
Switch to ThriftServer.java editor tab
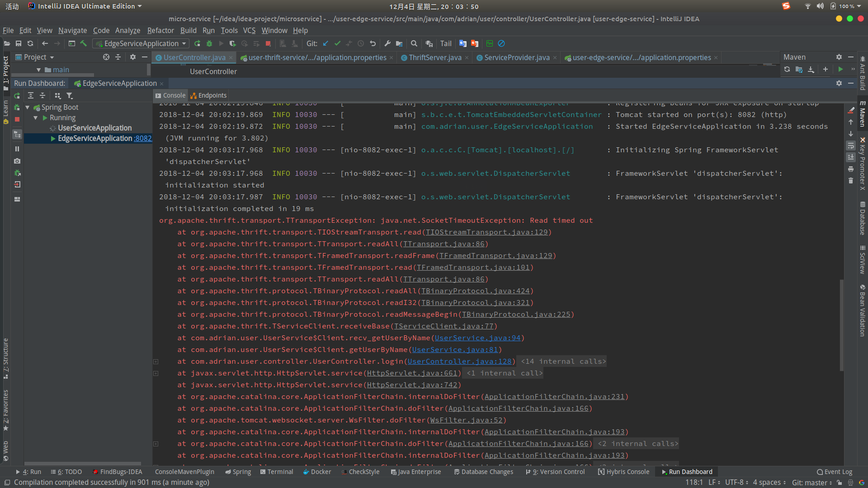(435, 57)
